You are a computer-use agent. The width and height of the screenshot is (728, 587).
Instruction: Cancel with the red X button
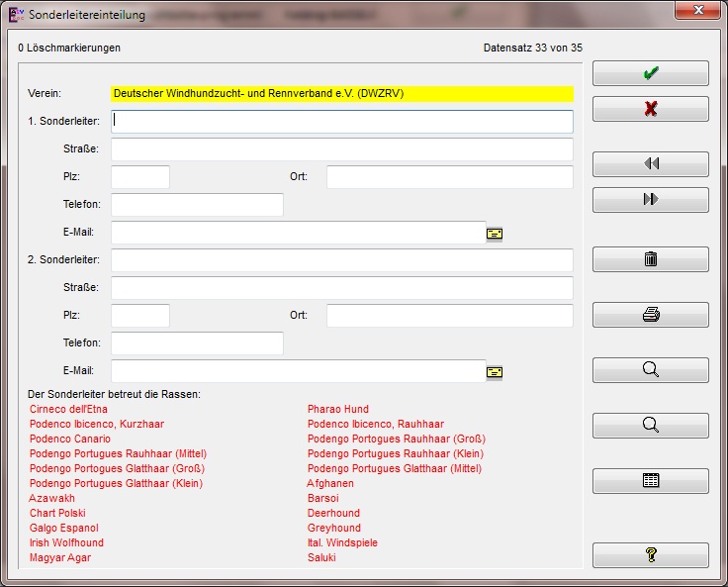(x=651, y=109)
